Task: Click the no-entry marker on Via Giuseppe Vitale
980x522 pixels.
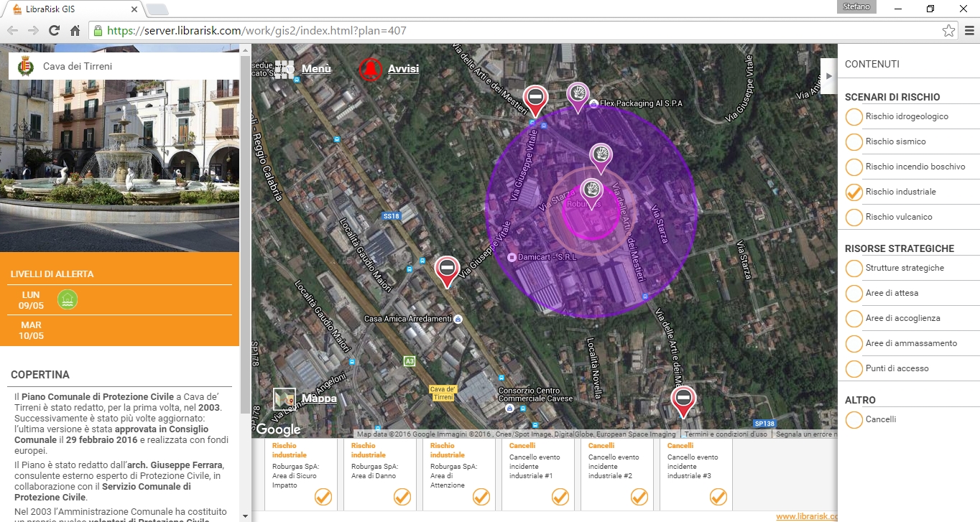Action: pyautogui.click(x=447, y=272)
